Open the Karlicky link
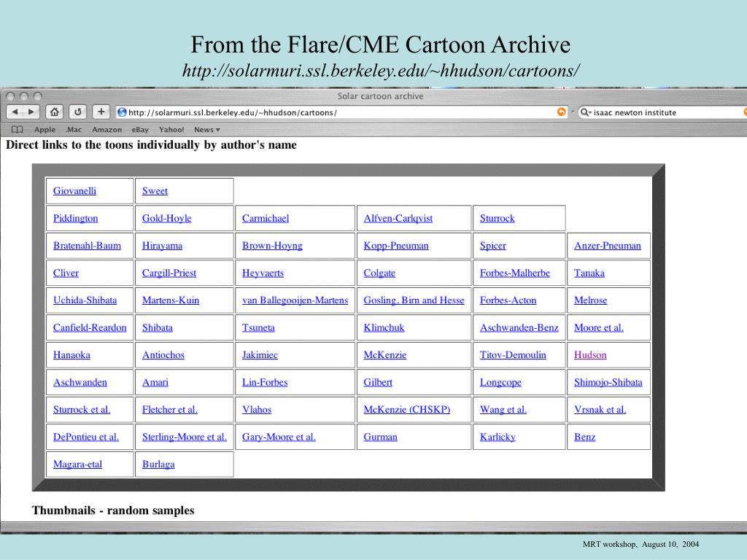 pos(498,437)
